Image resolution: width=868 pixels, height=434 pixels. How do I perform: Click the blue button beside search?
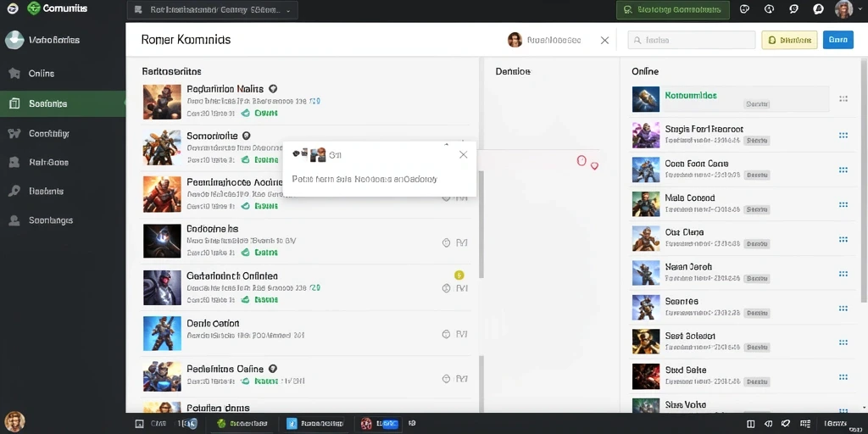[837, 40]
